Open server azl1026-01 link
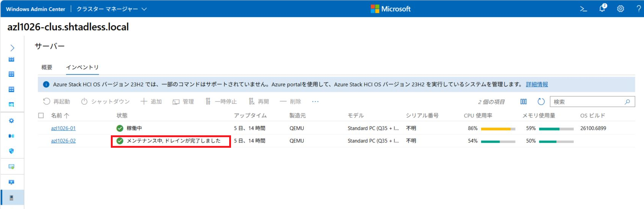The width and height of the screenshot is (644, 209). click(x=63, y=128)
